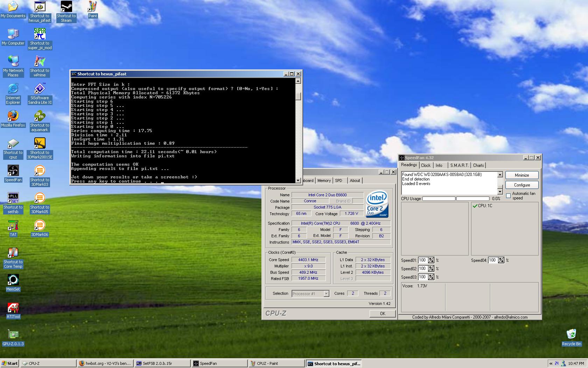This screenshot has height=368, width=588.
Task: Open the Info tab in SpeedFan
Action: [439, 165]
